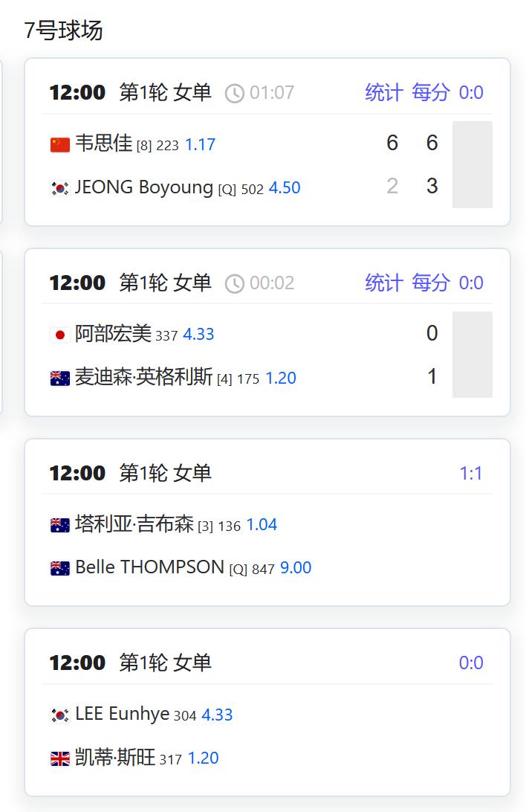Image resolution: width=526 pixels, height=812 pixels.
Task: Click odds 9.00 for Belle THOMPSON
Action: [x=296, y=567]
